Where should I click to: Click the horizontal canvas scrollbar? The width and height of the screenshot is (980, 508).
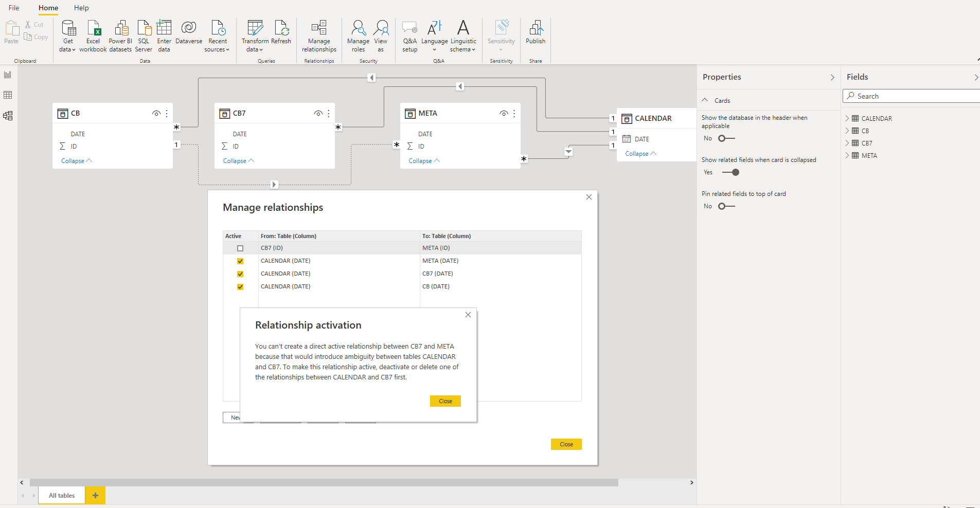click(x=324, y=482)
